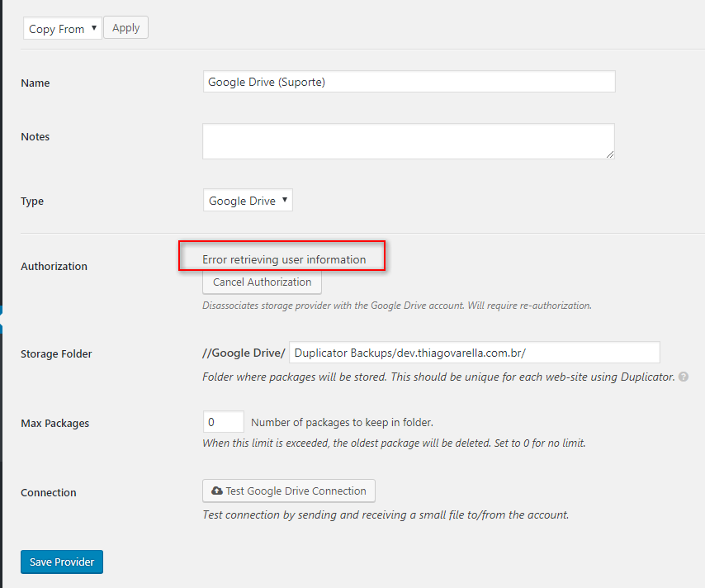705x588 pixels.
Task: Test Google Drive Connection
Action: coord(289,491)
